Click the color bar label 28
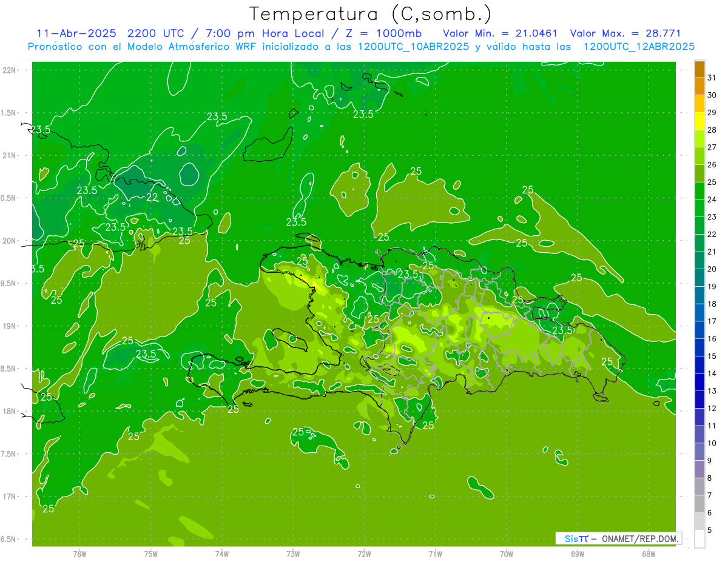Screen dimensions: 728x562 click(x=712, y=130)
